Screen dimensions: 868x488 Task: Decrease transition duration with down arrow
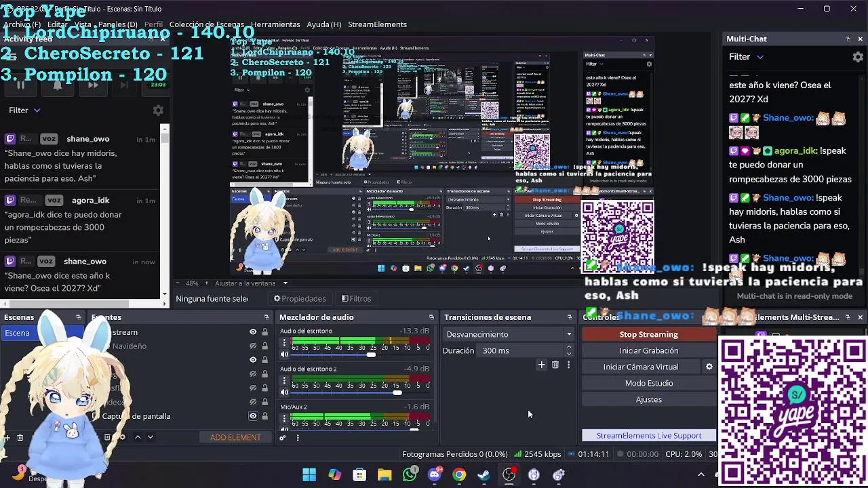click(x=569, y=354)
